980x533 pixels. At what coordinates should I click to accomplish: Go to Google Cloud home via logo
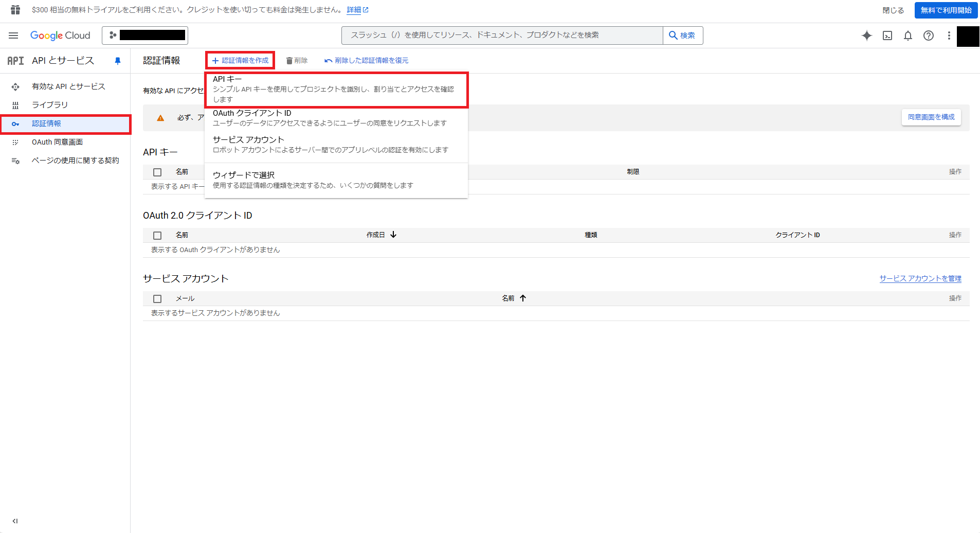tap(60, 35)
